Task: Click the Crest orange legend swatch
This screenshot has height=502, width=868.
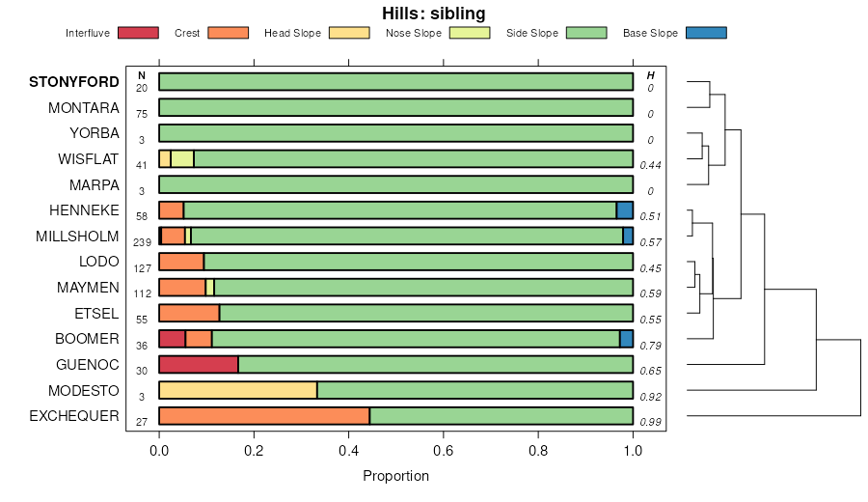Action: pos(228,33)
